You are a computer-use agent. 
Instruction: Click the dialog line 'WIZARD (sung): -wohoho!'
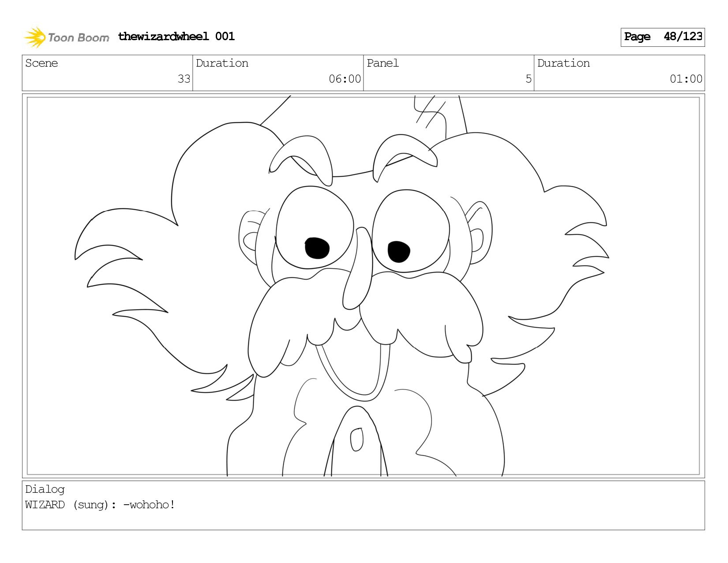click(x=100, y=505)
